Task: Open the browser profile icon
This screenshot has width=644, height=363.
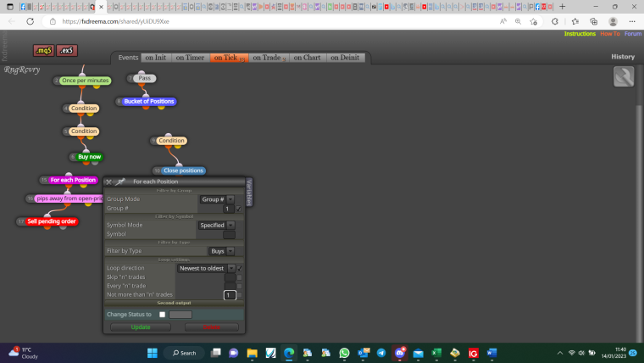Action: coord(613,21)
